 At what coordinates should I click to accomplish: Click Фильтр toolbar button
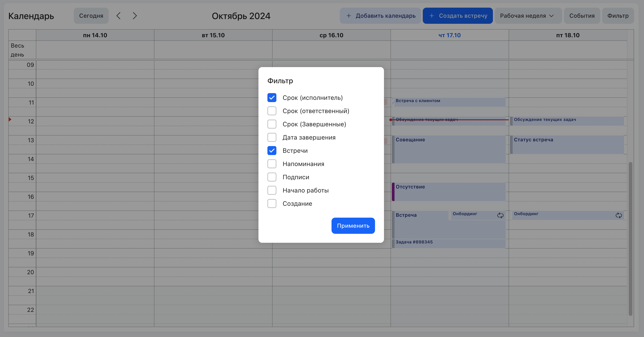point(618,16)
